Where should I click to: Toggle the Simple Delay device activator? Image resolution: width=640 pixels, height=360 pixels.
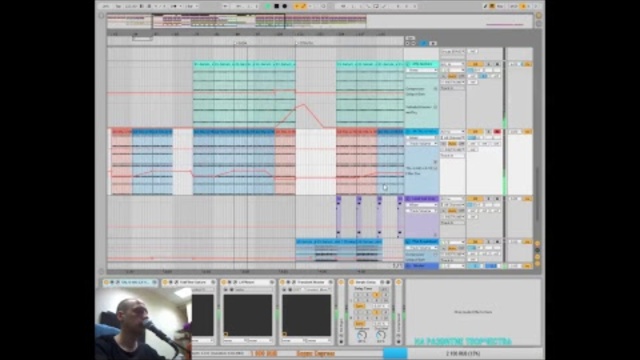[x=352, y=282]
